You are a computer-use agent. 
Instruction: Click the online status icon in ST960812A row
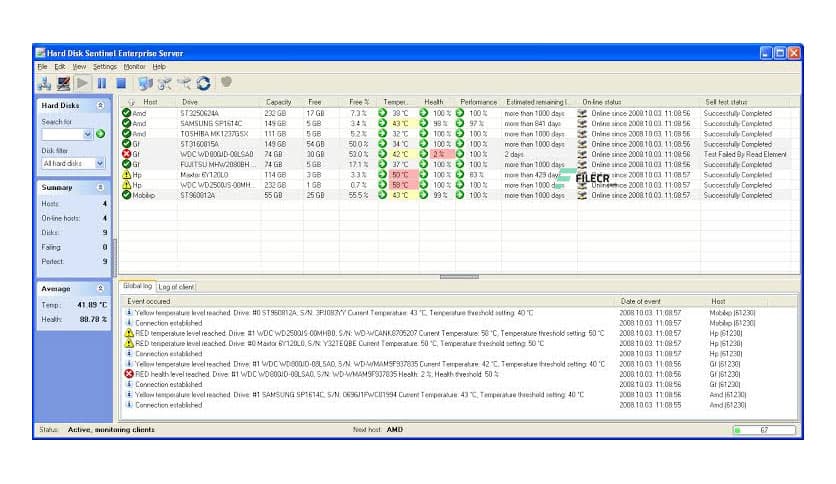pyautogui.click(x=582, y=195)
